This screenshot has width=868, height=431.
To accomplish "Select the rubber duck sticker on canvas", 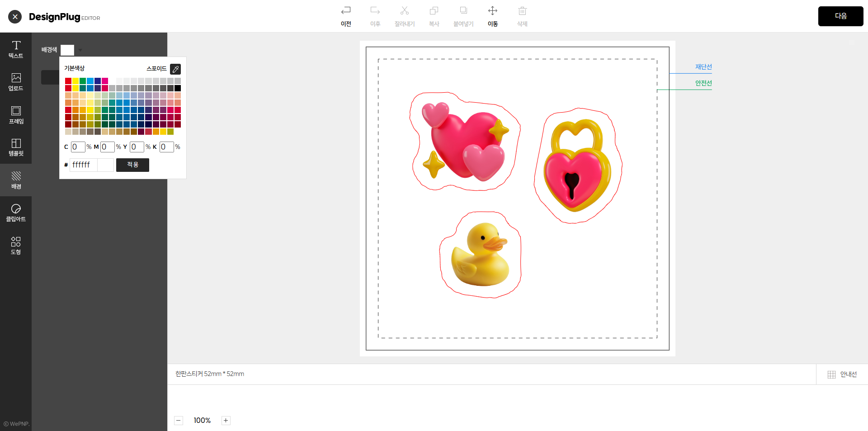I will (x=480, y=254).
